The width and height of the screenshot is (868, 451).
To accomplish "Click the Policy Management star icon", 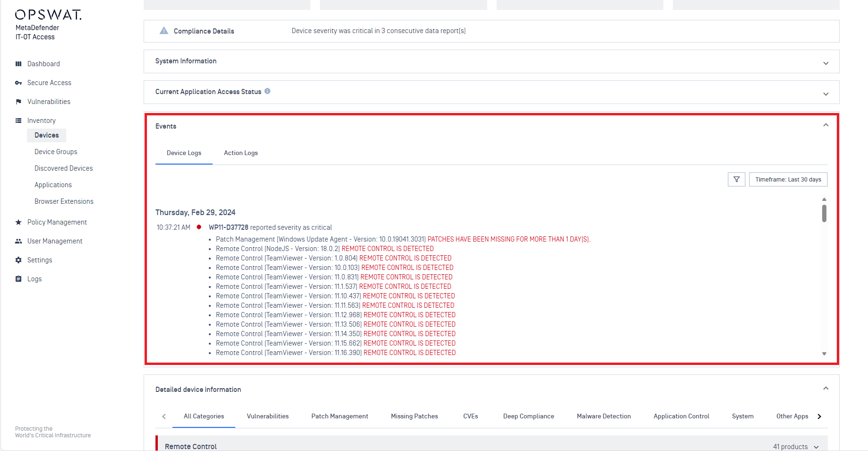I will coord(18,222).
